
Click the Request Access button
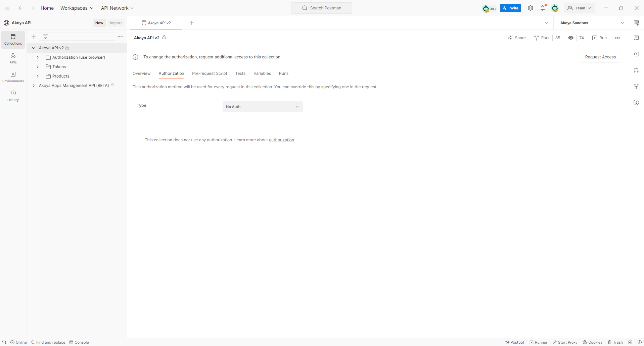600,57
